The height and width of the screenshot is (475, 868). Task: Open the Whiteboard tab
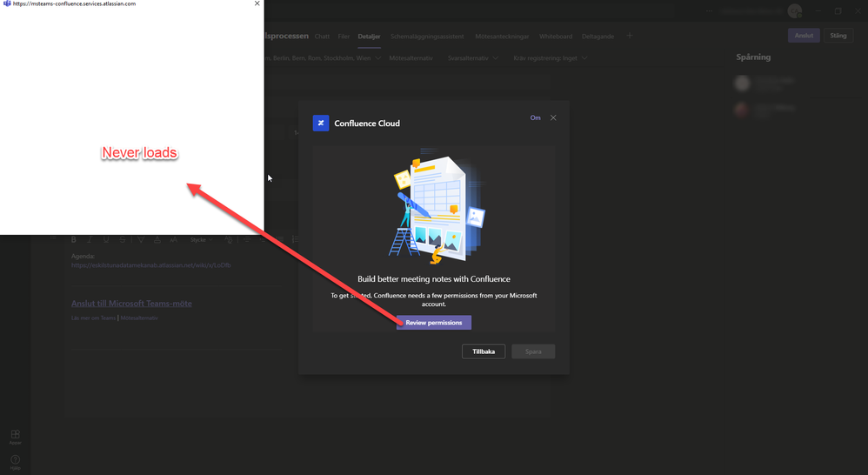(x=555, y=37)
